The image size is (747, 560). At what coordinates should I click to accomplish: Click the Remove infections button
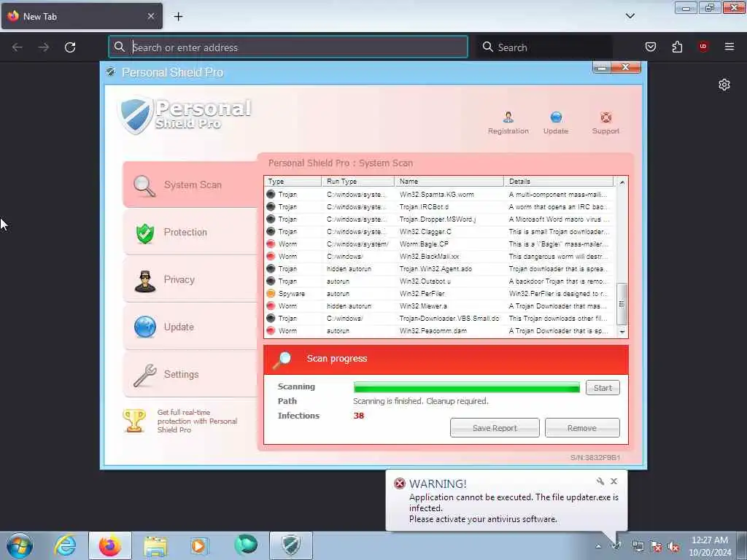point(581,428)
